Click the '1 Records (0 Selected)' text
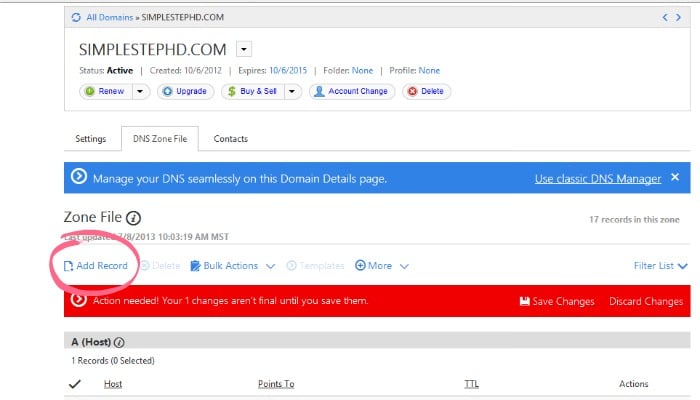This screenshot has height=400, width=700. [x=113, y=361]
